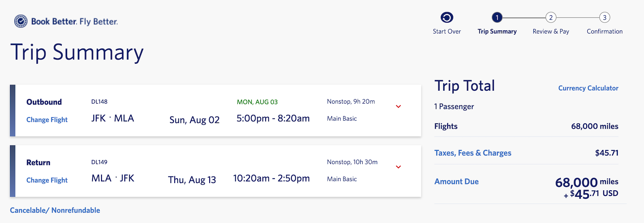The image size is (644, 223).
Task: Click the Amount Due link
Action: point(456,181)
